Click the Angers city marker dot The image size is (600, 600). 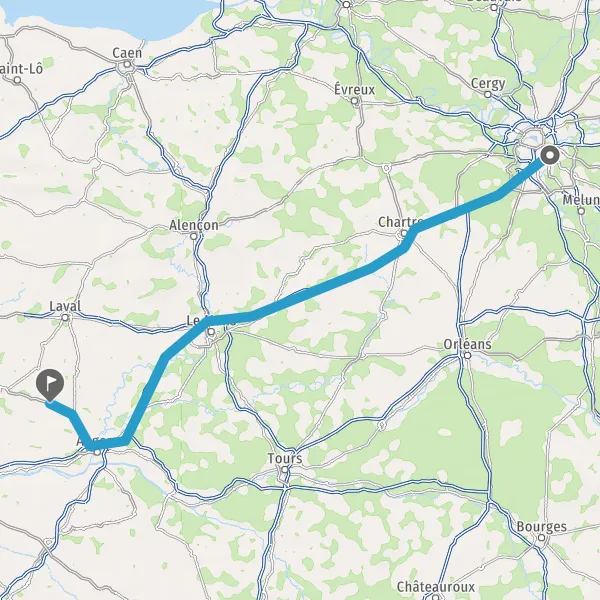(98, 452)
